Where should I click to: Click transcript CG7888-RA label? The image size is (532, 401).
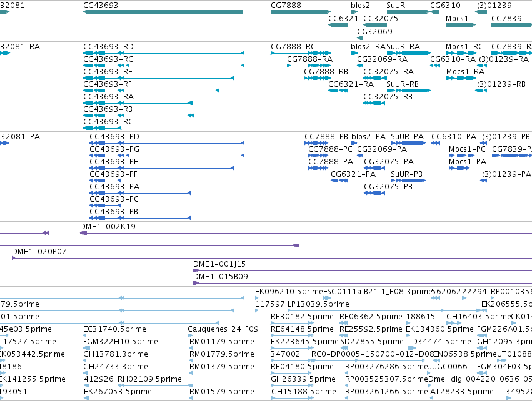(310, 59)
